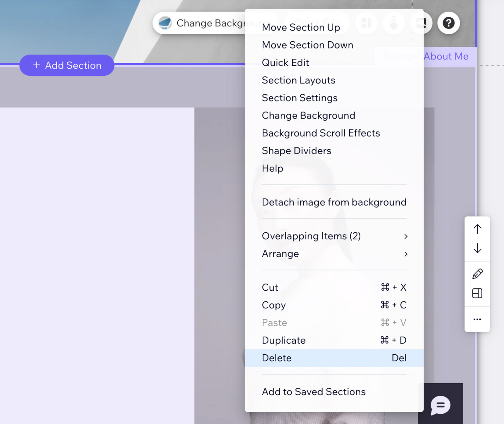Viewport: 504px width, 424px height.
Task: Open Background Scroll Effects option
Action: tap(334, 133)
